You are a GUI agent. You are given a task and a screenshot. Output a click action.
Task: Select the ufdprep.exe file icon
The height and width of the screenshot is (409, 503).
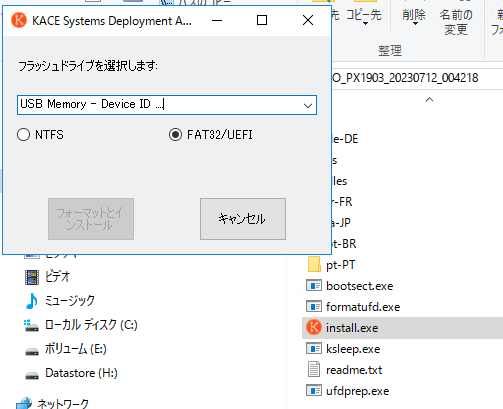click(314, 391)
